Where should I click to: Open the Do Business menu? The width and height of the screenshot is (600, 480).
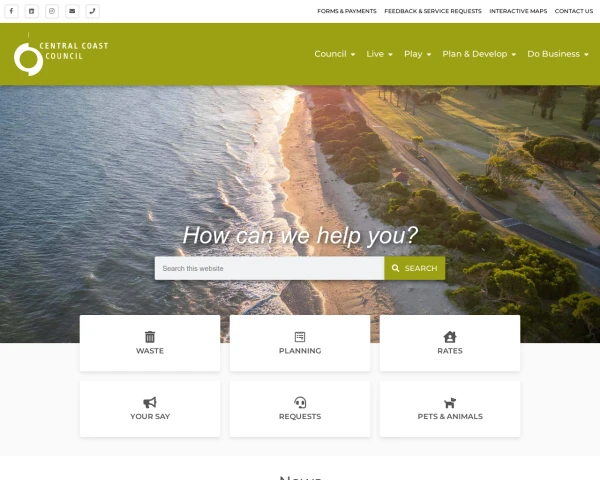click(558, 54)
